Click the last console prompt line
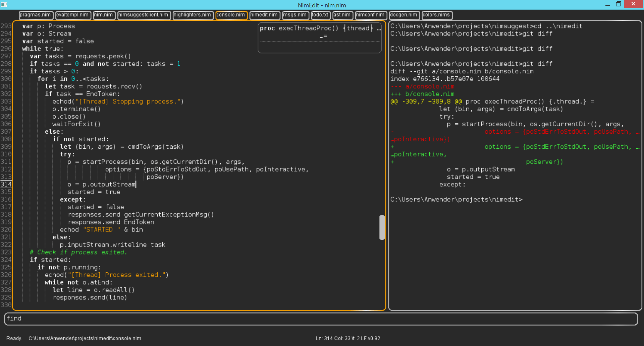This screenshot has width=644, height=346. point(456,200)
